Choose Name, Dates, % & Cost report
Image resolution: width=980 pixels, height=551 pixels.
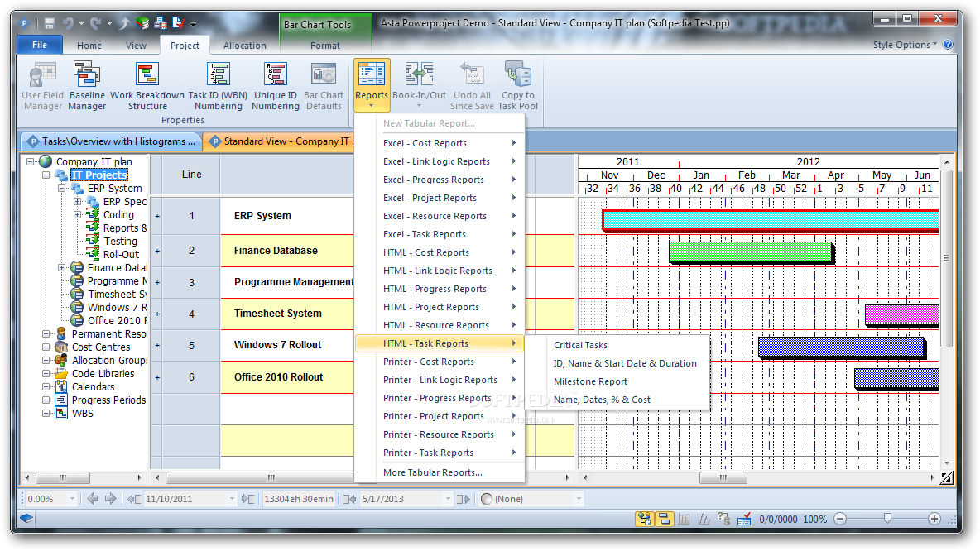coord(602,400)
